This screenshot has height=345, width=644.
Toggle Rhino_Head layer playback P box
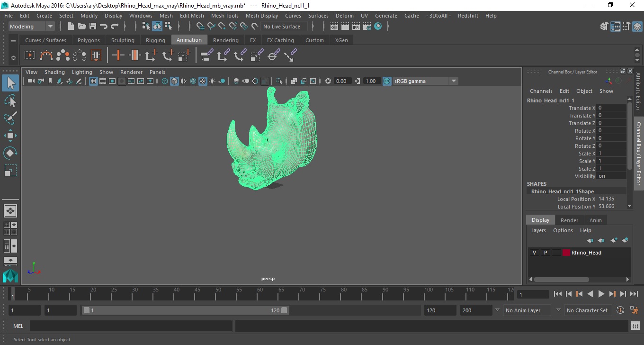pyautogui.click(x=546, y=253)
